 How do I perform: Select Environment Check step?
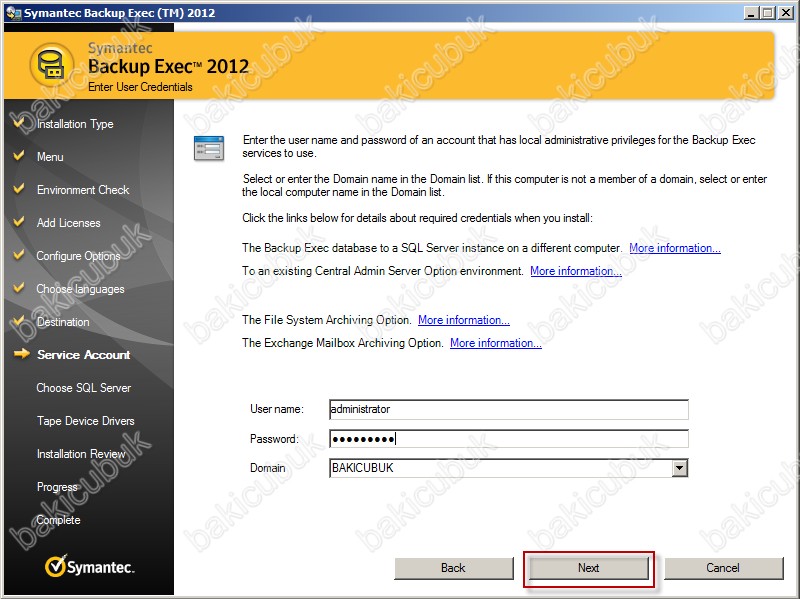83,190
